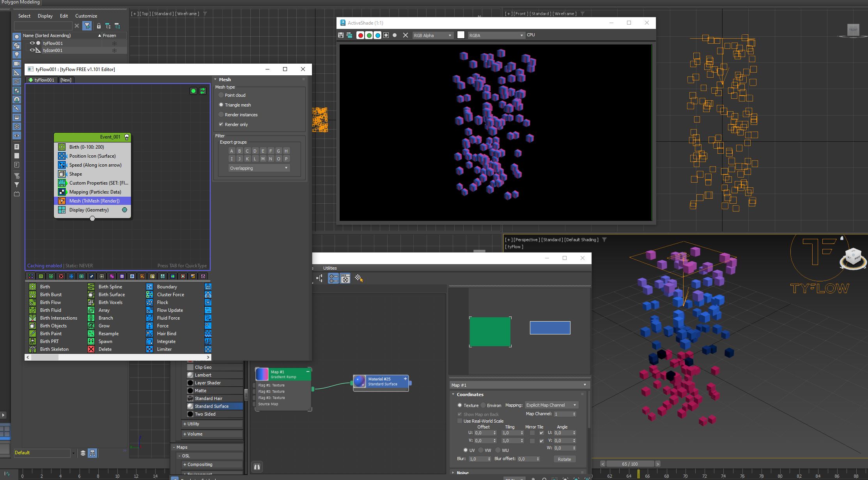The height and width of the screenshot is (480, 868).
Task: Select the Mesh (TriMesh [Render]) operator
Action: (x=92, y=201)
